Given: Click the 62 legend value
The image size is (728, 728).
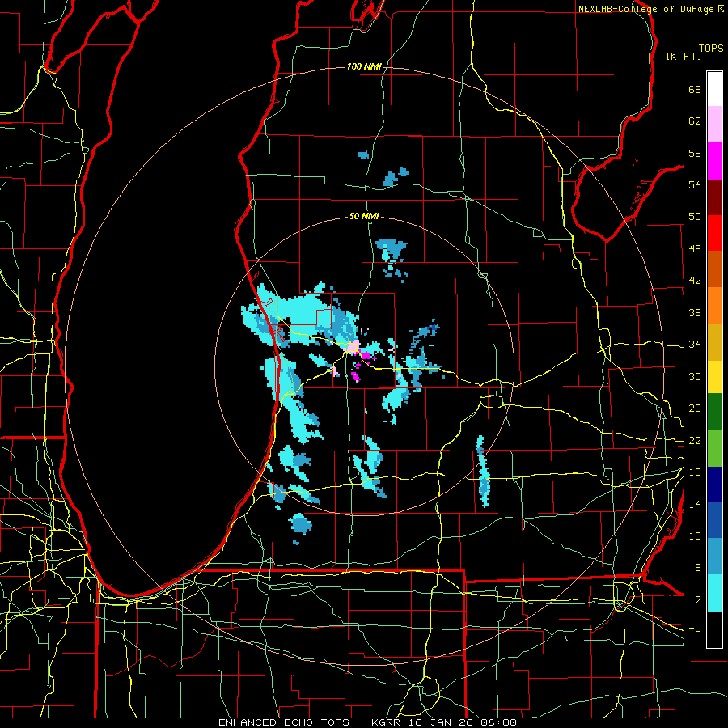Looking at the screenshot, I should 695,121.
